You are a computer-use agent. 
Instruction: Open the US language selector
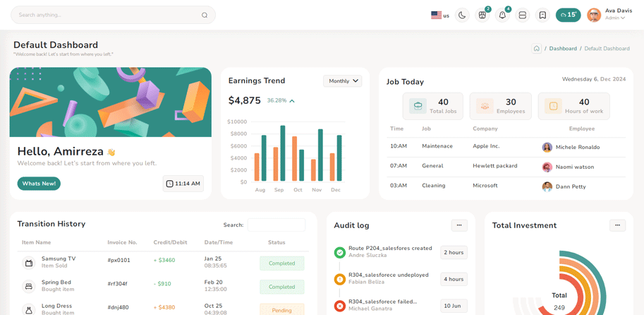click(x=439, y=15)
